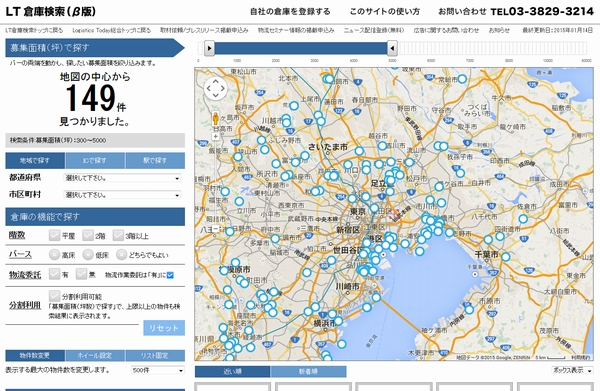The image size is (600, 391).
Task: Select the marker left of the 越谷市 area at 吉川
Action: click(382, 145)
